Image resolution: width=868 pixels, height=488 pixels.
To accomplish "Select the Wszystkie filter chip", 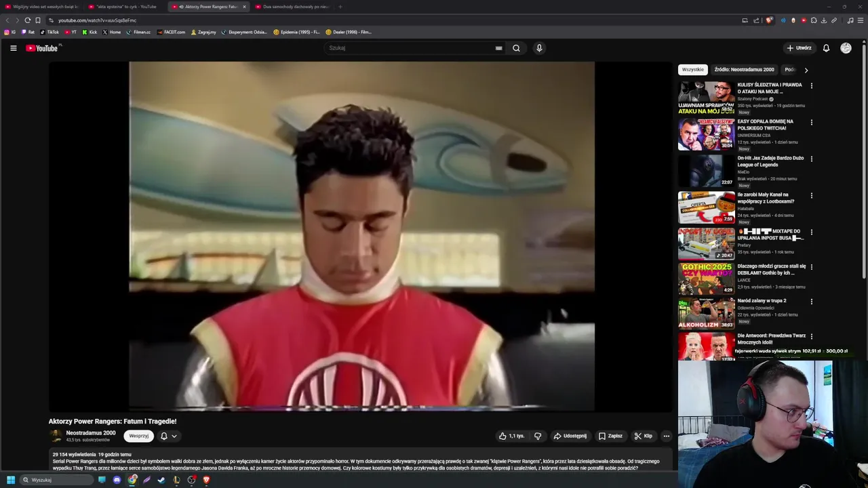I will 693,70.
